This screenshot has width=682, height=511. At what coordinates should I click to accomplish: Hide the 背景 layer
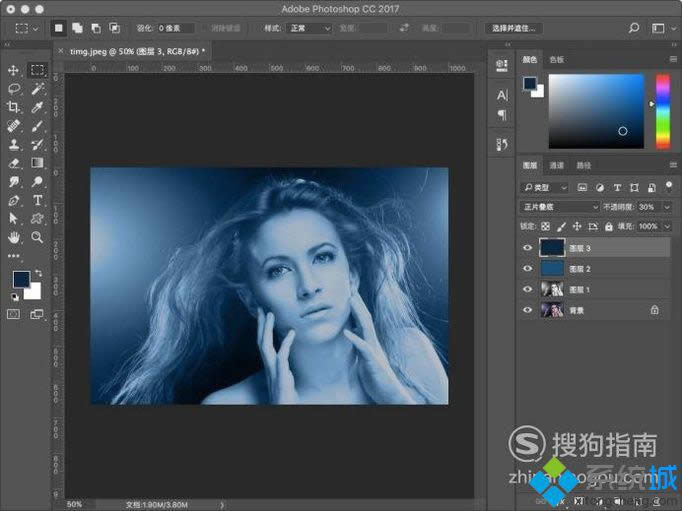pyautogui.click(x=527, y=310)
